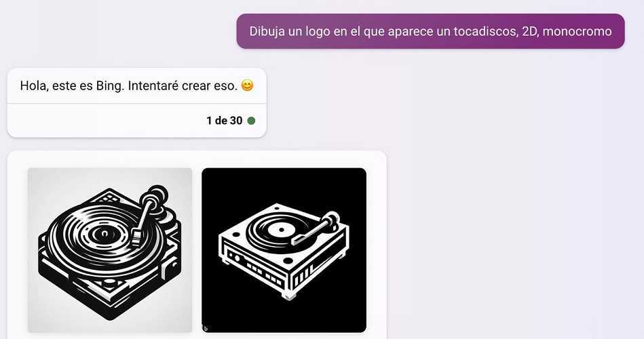Click the word 'Hola' starting Bing's reply
Screen dimensions: 644x339
(x=34, y=86)
